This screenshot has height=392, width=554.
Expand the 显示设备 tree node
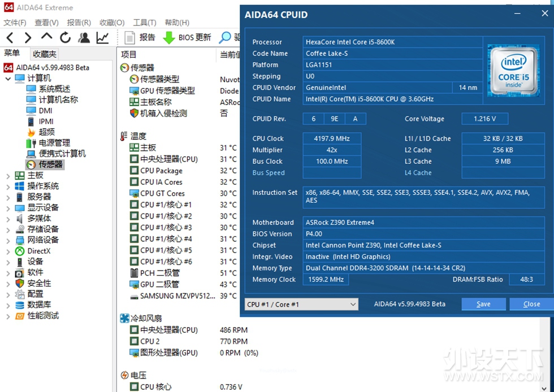8,208
